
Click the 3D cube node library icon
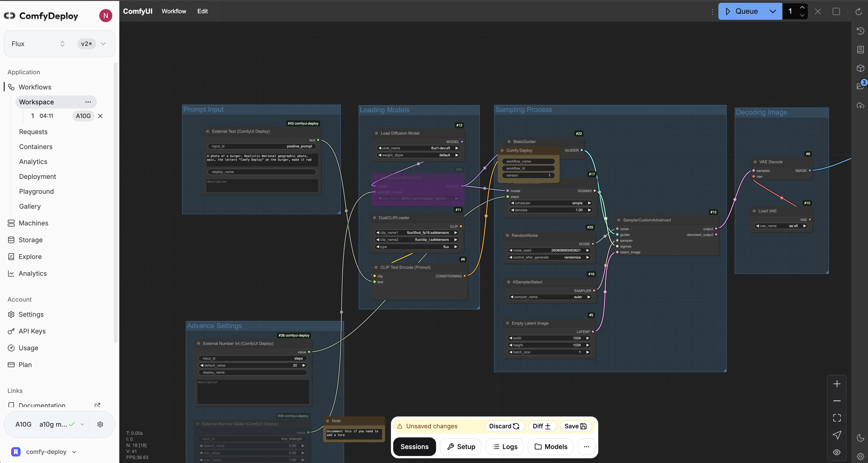click(x=860, y=68)
